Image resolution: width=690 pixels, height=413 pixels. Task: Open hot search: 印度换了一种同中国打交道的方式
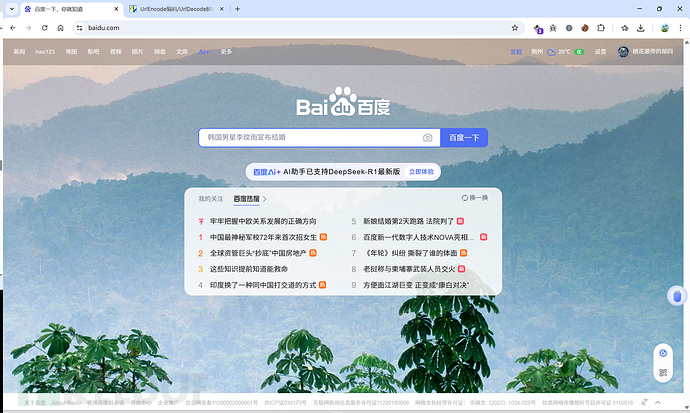[263, 285]
